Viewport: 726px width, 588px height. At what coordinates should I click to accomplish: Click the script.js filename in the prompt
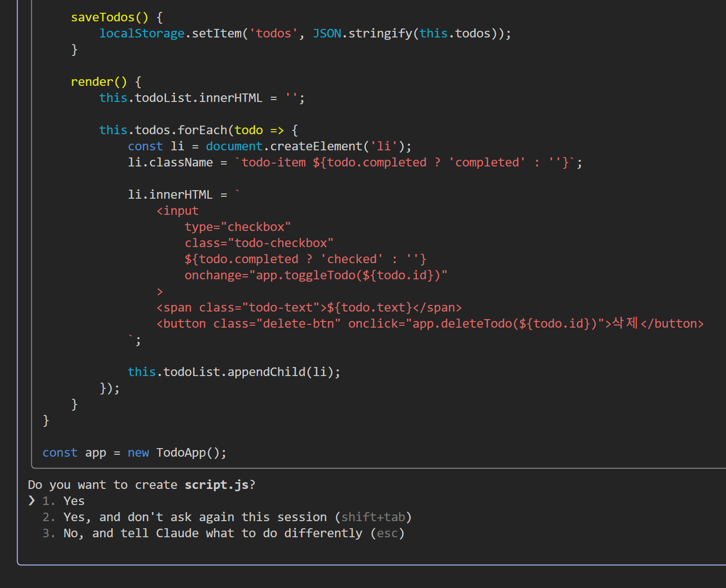tap(216, 484)
